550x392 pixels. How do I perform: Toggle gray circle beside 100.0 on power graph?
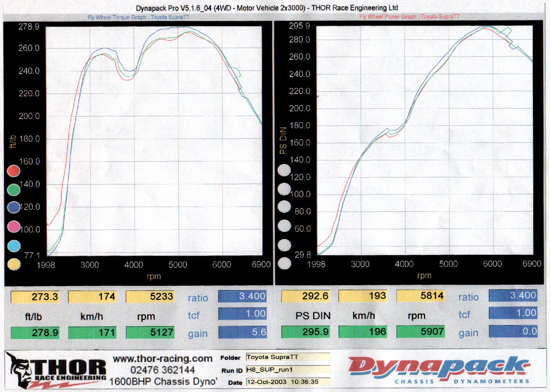284,189
